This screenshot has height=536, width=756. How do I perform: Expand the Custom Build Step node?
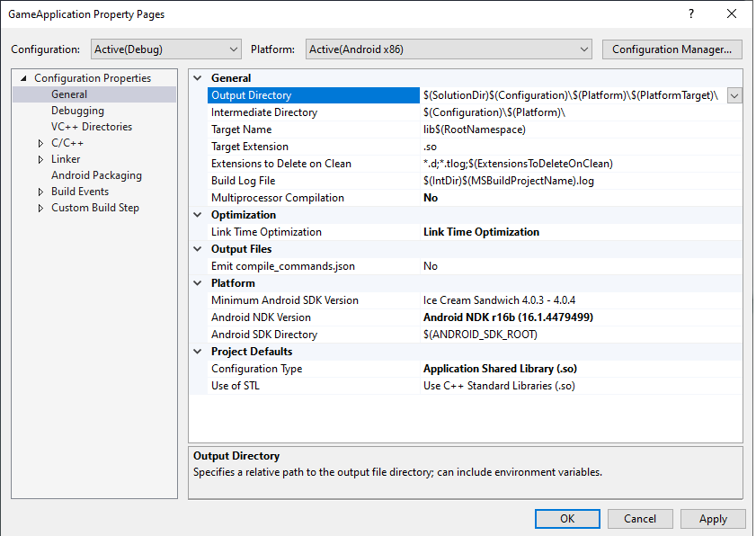point(40,208)
